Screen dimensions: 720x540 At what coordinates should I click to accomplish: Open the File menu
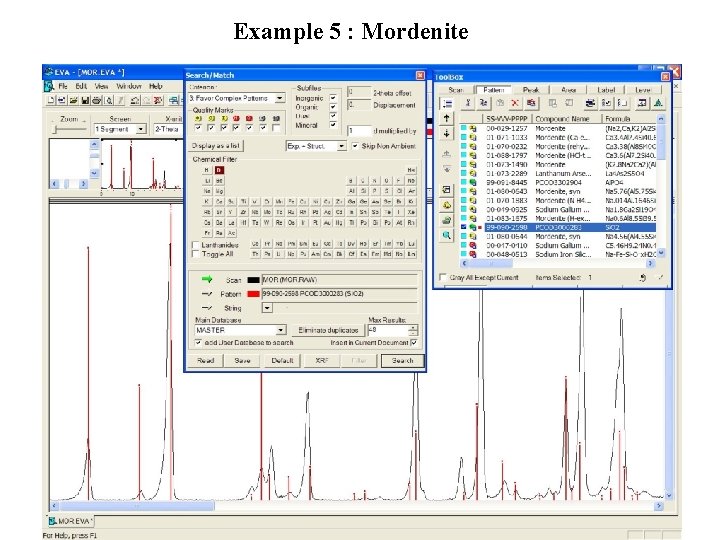63,86
